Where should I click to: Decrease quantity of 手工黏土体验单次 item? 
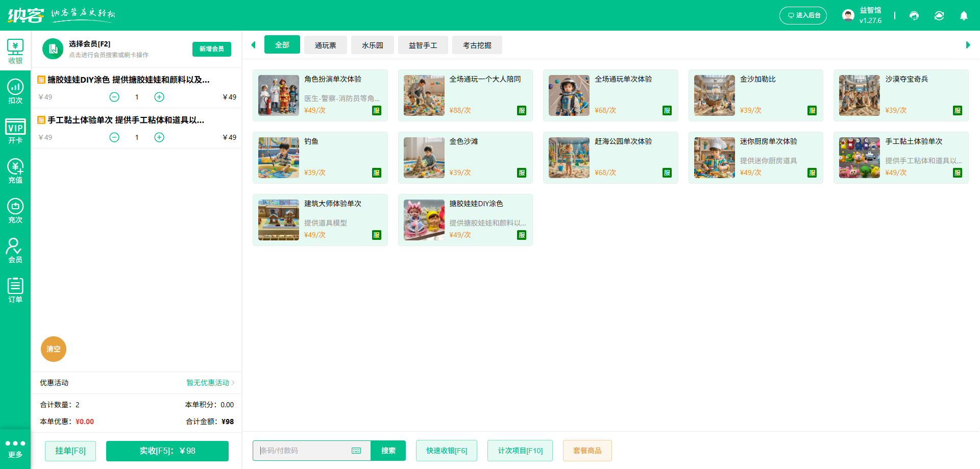coord(114,137)
